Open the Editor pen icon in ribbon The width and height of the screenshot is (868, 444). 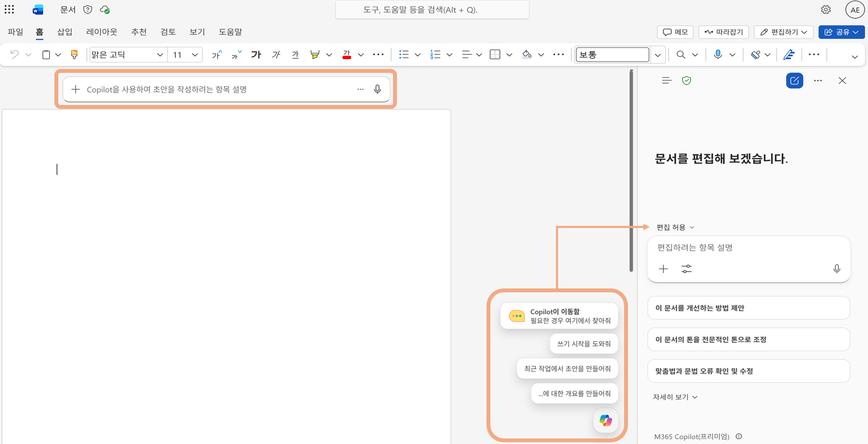(789, 54)
